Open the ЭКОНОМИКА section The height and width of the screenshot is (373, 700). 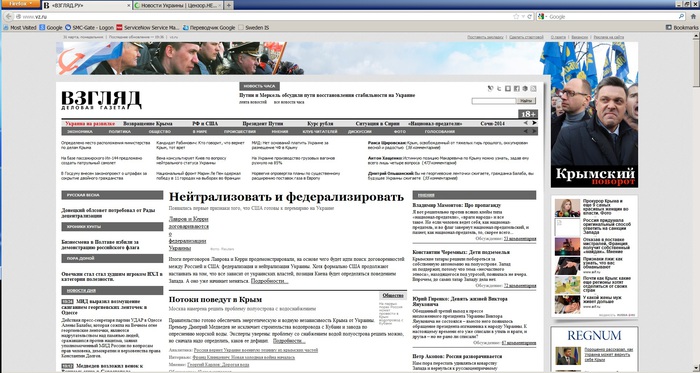[x=80, y=132]
